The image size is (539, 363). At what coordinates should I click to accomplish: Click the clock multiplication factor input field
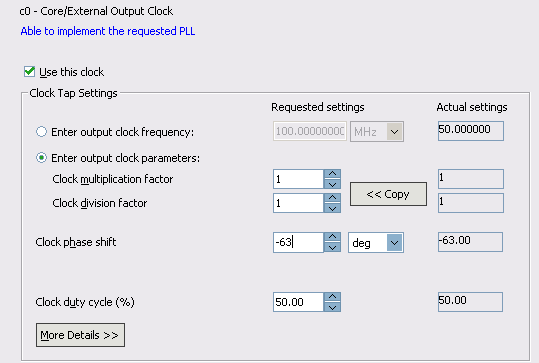[298, 179]
